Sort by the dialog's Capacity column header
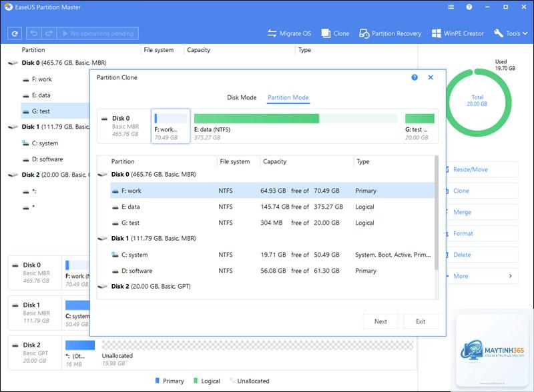Screen dimensions: 534x392 coord(274,161)
